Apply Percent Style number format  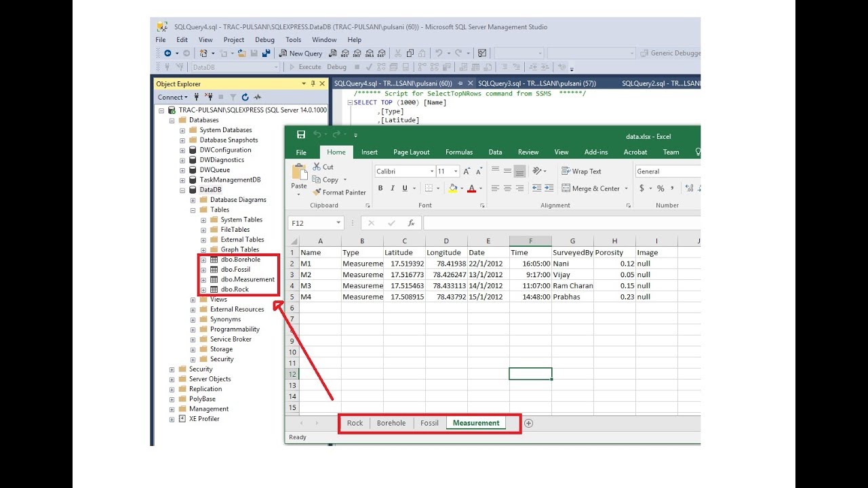(660, 188)
